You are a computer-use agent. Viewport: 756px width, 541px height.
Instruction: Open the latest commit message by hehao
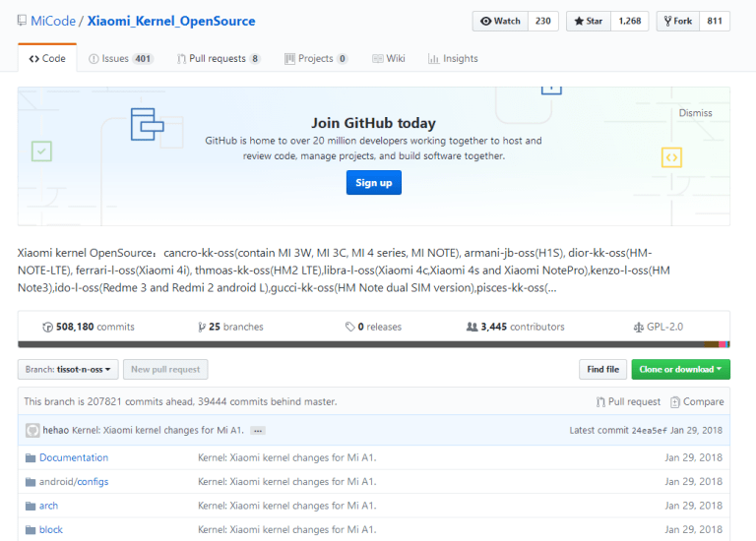[x=157, y=430]
